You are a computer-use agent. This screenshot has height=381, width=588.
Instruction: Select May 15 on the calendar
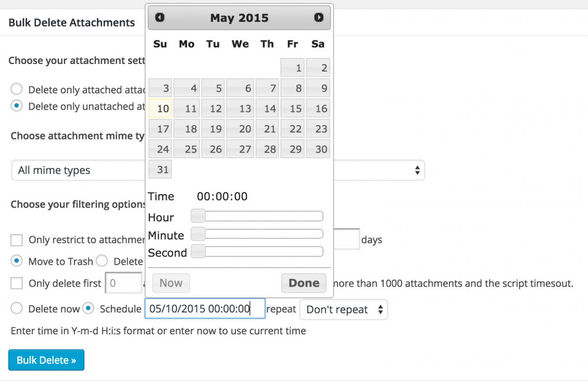pyautogui.click(x=293, y=108)
